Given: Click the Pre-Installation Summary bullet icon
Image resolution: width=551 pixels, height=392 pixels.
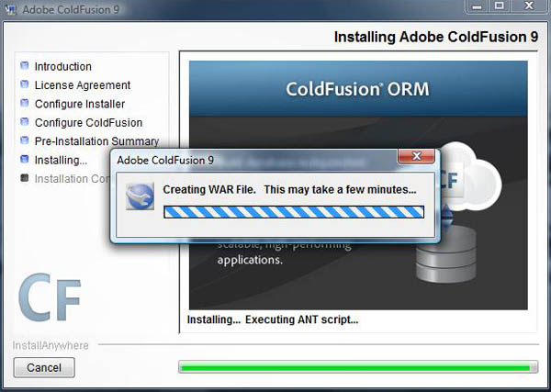Looking at the screenshot, I should pyautogui.click(x=24, y=140).
